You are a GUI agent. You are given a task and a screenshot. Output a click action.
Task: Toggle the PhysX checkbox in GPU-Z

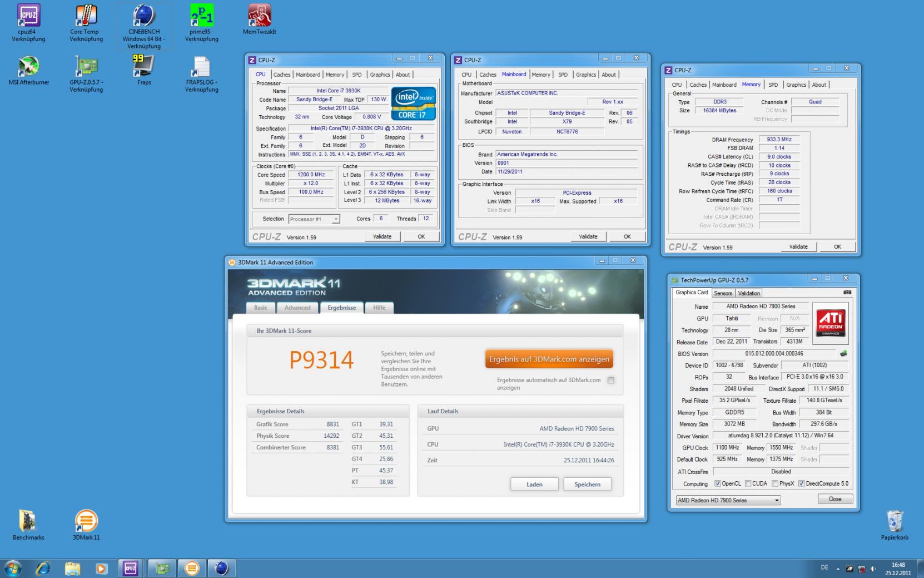coord(775,483)
